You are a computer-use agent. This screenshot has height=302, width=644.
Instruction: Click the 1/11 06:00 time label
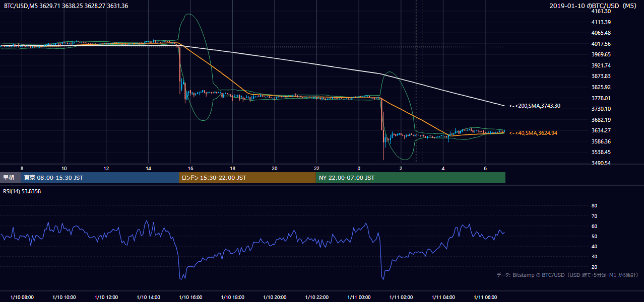click(x=485, y=297)
